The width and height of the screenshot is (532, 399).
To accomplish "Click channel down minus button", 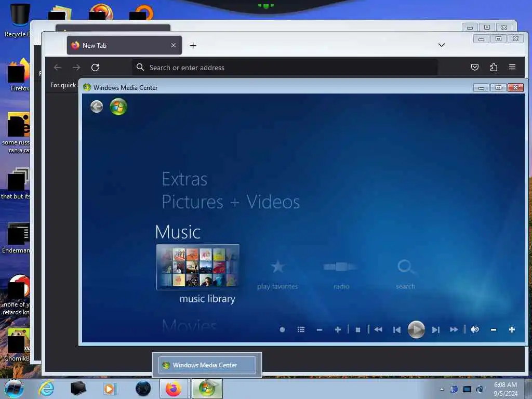I will (x=320, y=330).
